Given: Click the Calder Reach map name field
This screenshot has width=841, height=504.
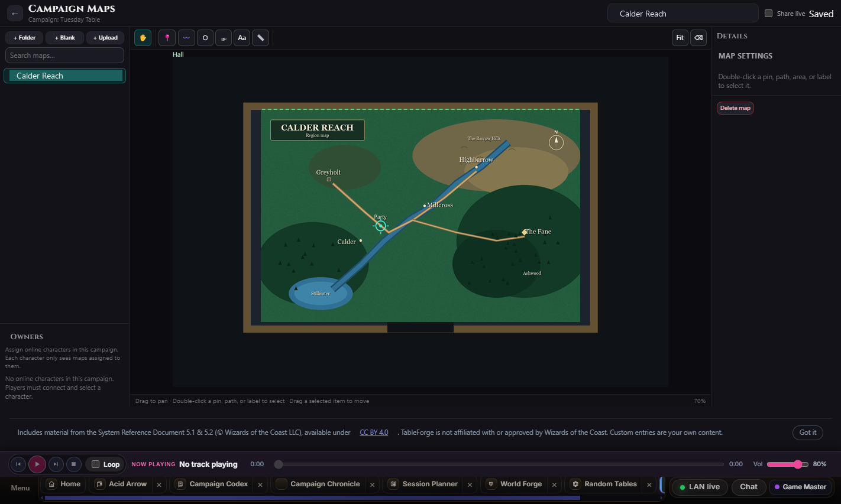Looking at the screenshot, I should pyautogui.click(x=683, y=14).
